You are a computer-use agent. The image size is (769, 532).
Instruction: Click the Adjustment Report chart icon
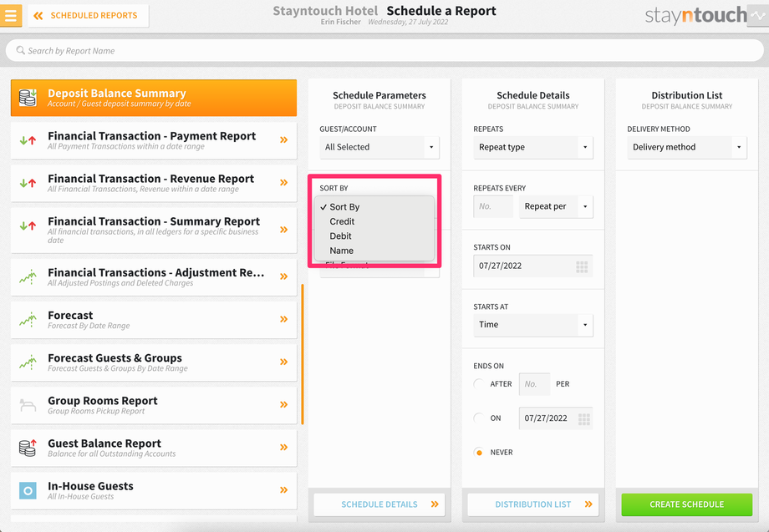(28, 277)
